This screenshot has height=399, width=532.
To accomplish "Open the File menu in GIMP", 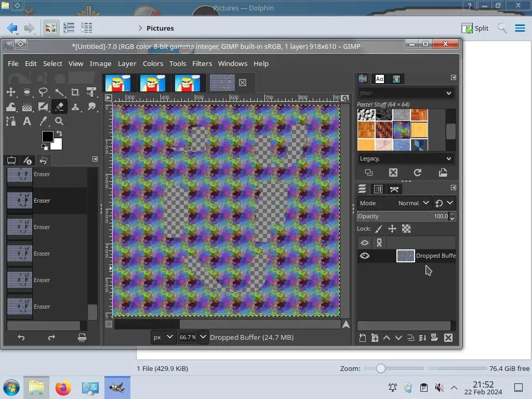I will pos(13,63).
